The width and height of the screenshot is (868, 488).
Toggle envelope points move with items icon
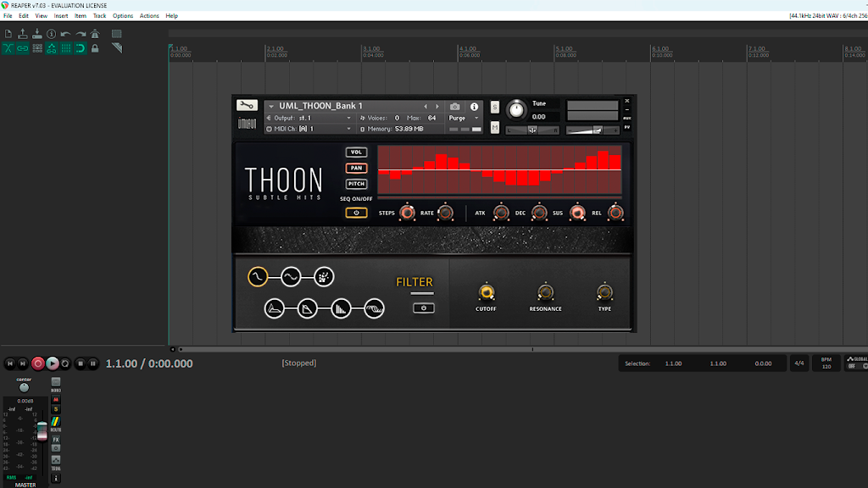pyautogui.click(x=52, y=48)
